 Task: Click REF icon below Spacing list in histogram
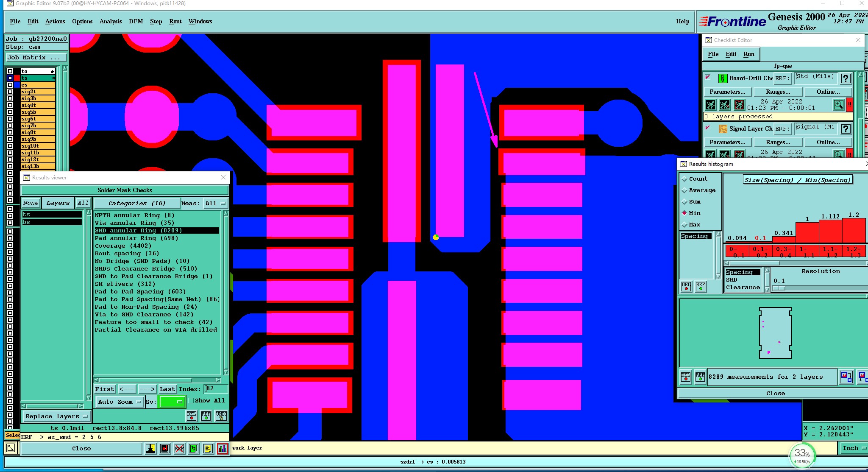pyautogui.click(x=701, y=287)
